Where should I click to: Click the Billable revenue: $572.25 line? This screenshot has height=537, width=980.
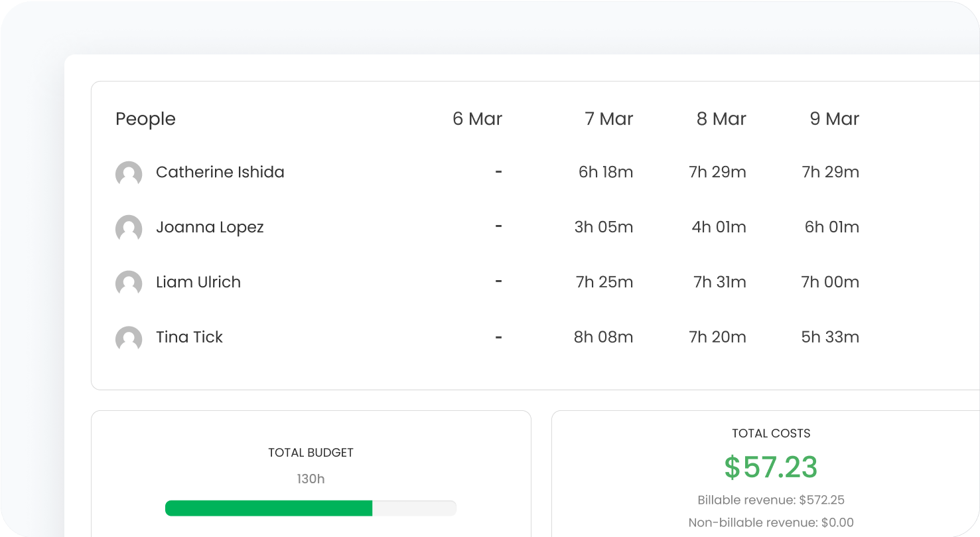coord(771,500)
